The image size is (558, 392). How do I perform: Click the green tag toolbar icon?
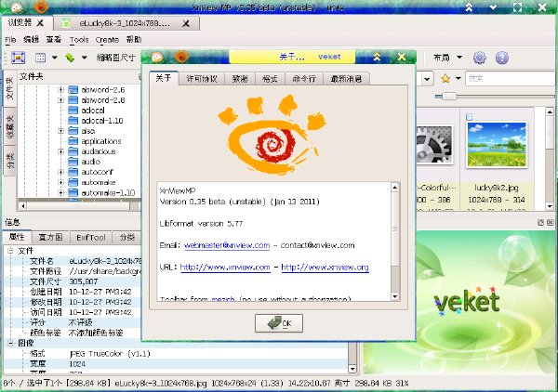click(x=70, y=58)
